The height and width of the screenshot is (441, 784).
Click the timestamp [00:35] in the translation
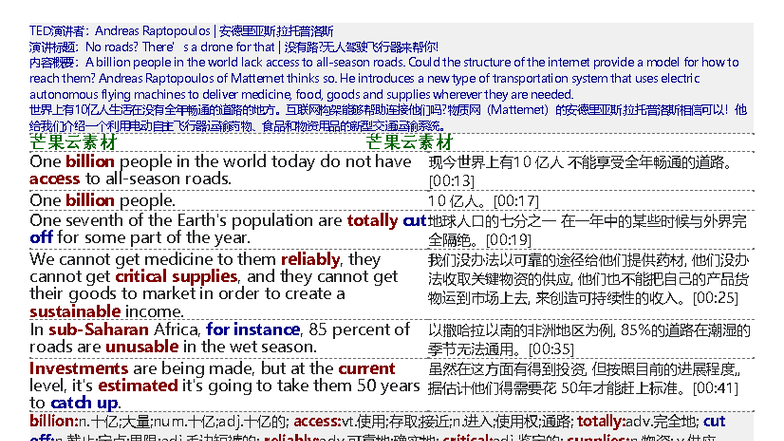[551, 348]
